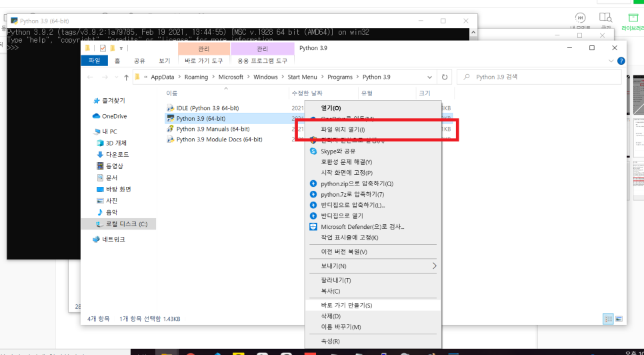Switch to the 보기 ribbon tab
Screen dimensions: 644x355
click(x=164, y=61)
